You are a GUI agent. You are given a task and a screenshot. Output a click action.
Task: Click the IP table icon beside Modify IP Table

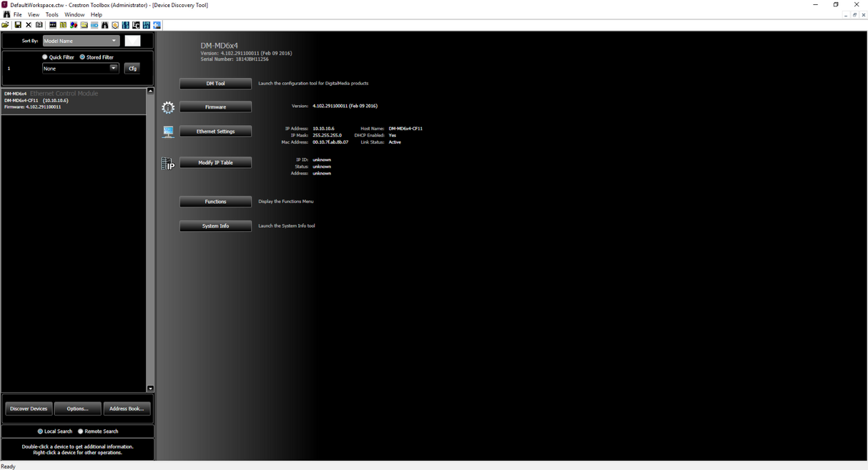168,164
